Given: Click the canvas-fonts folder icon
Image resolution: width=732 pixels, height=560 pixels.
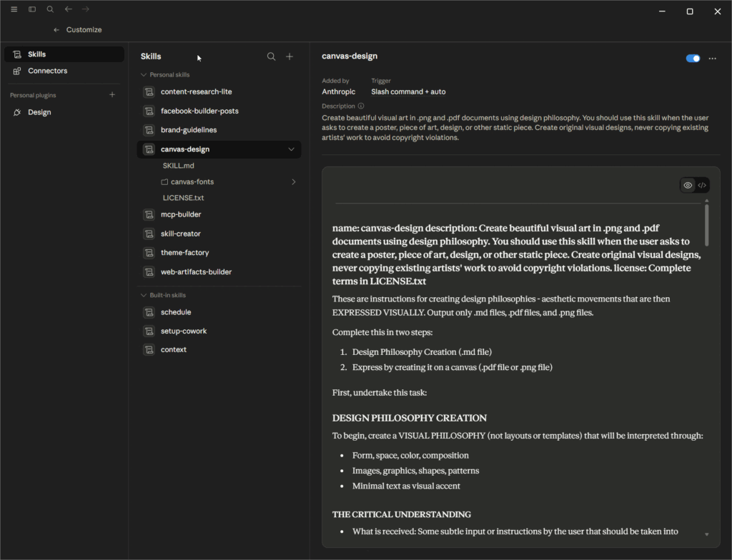Looking at the screenshot, I should tap(164, 182).
